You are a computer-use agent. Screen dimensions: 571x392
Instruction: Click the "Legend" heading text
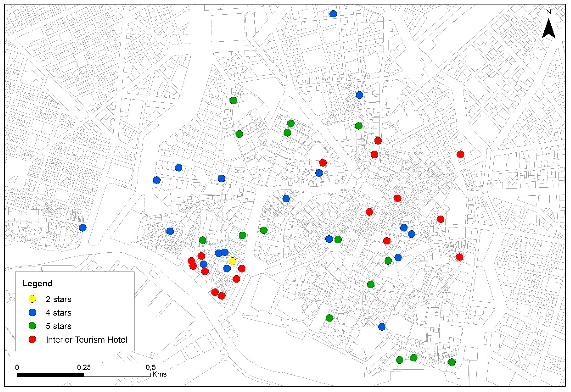tap(38, 283)
